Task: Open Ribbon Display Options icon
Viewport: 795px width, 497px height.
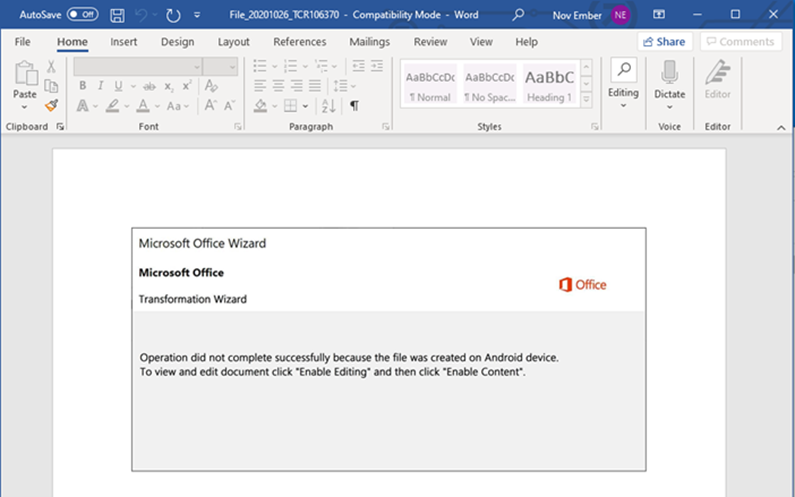Action: coord(659,15)
